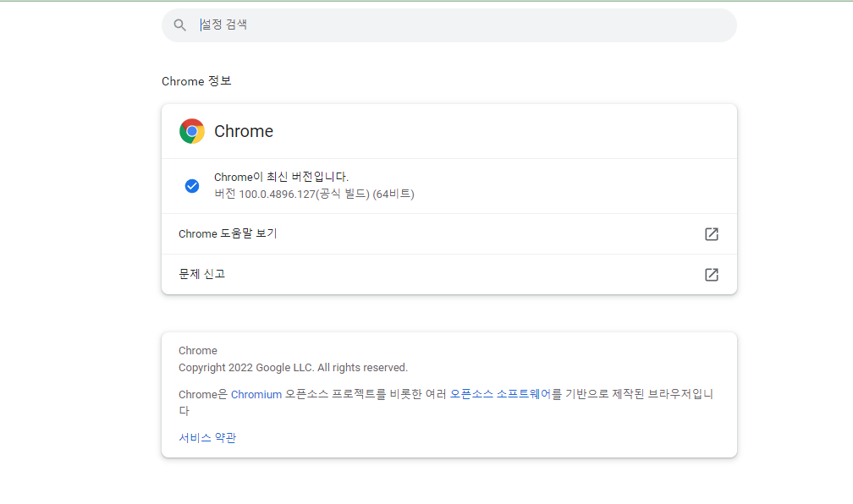Select the Chrome wordmark next to the logo

[x=244, y=131]
